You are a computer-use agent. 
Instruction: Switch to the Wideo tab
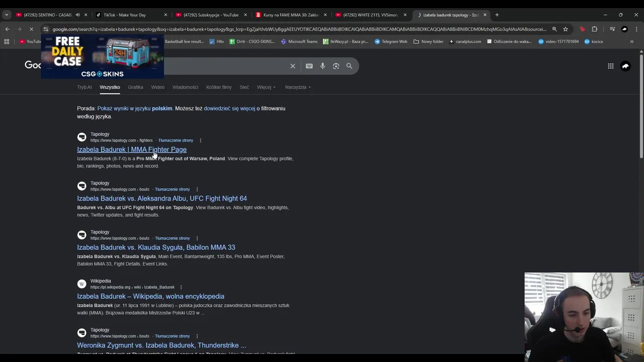click(157, 87)
